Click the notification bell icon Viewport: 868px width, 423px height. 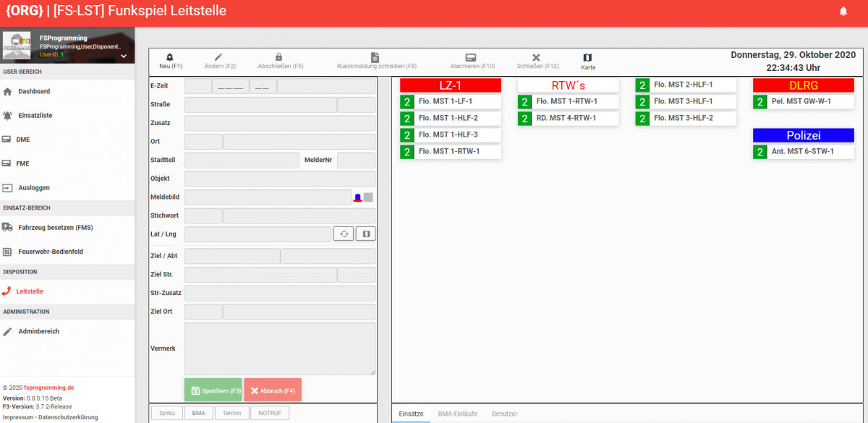coord(843,11)
